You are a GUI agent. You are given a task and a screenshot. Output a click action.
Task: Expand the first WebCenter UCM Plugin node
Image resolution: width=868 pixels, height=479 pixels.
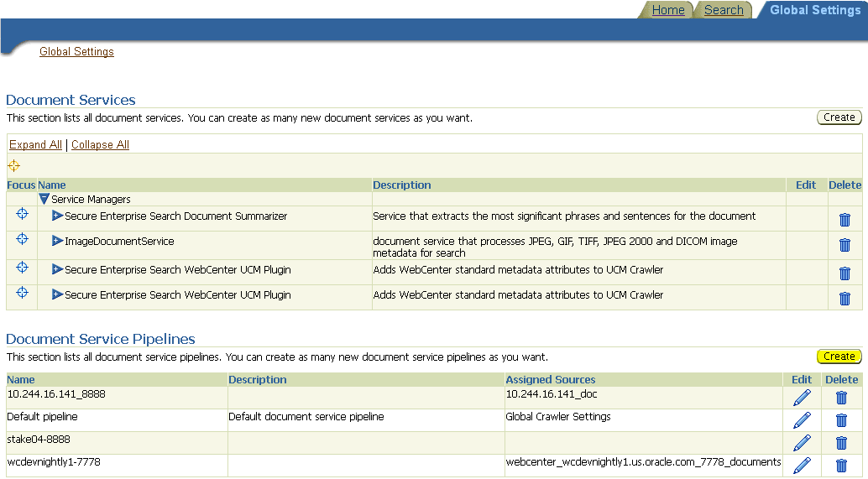57,269
